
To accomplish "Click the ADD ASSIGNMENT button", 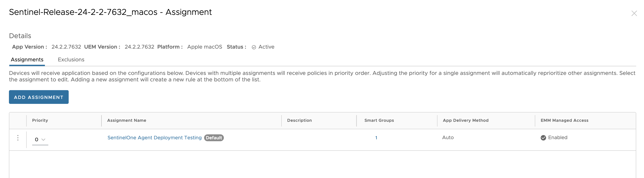I will point(39,97).
